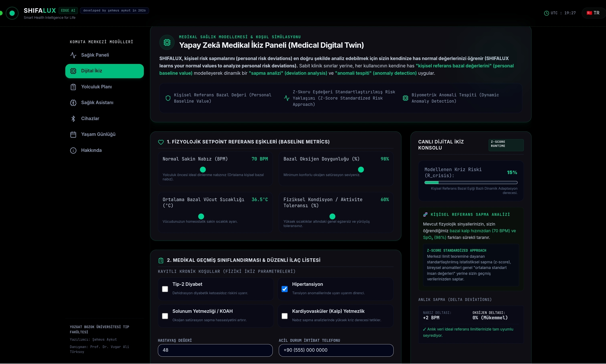Open the Yolculuk Planı module
The width and height of the screenshot is (606, 364).
pos(104,87)
